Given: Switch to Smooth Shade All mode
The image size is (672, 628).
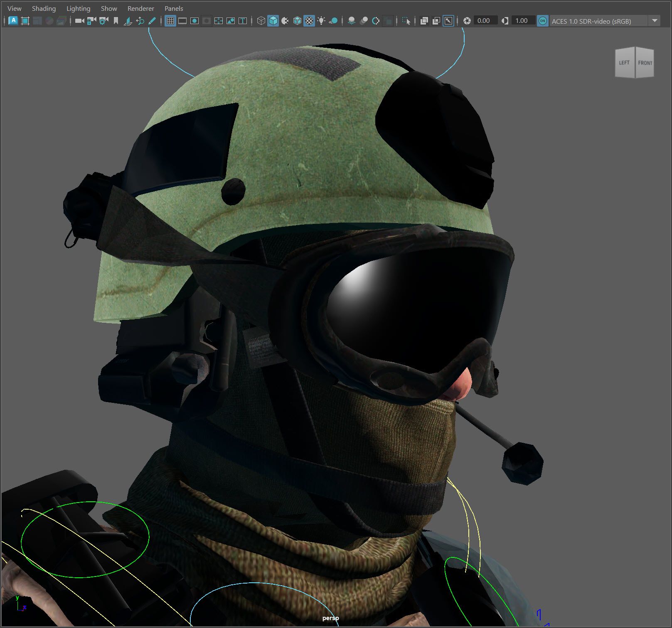Looking at the screenshot, I should tap(273, 20).
